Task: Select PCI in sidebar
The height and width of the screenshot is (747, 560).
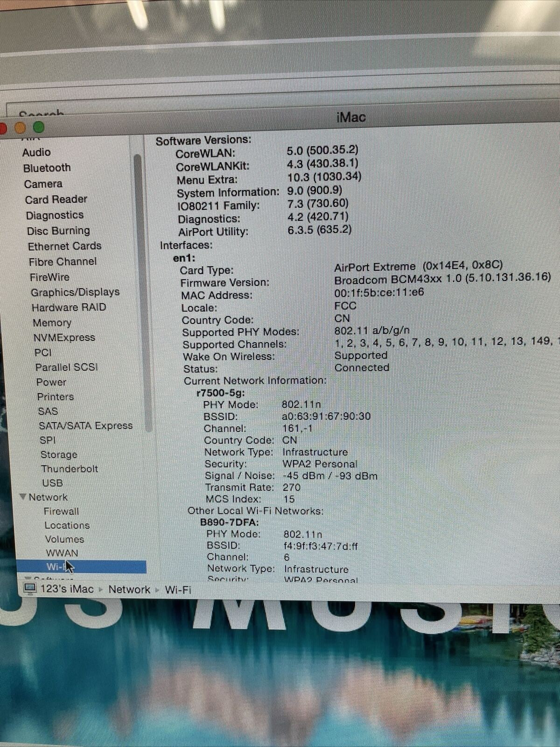Action: point(43,352)
